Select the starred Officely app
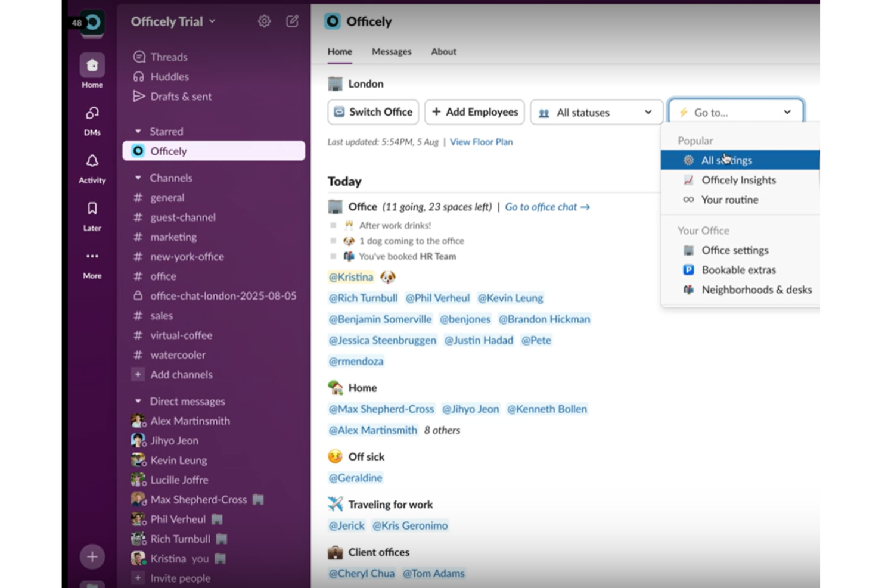Image resolution: width=882 pixels, height=588 pixels. (x=214, y=151)
